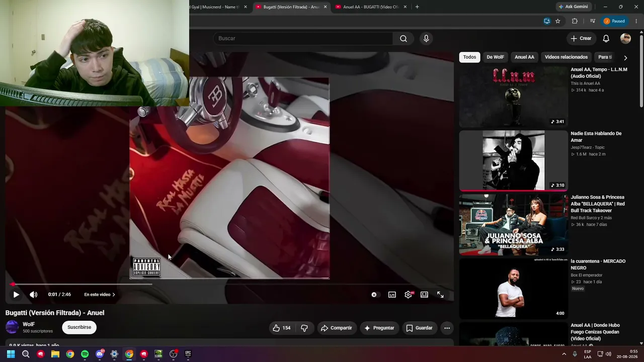Show hidden system tray icons
The image size is (644, 362).
(563, 354)
